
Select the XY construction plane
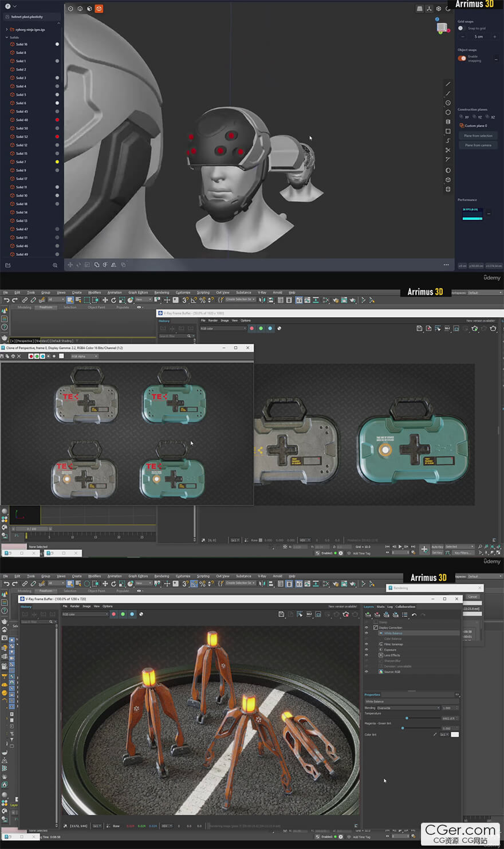pyautogui.click(x=464, y=117)
